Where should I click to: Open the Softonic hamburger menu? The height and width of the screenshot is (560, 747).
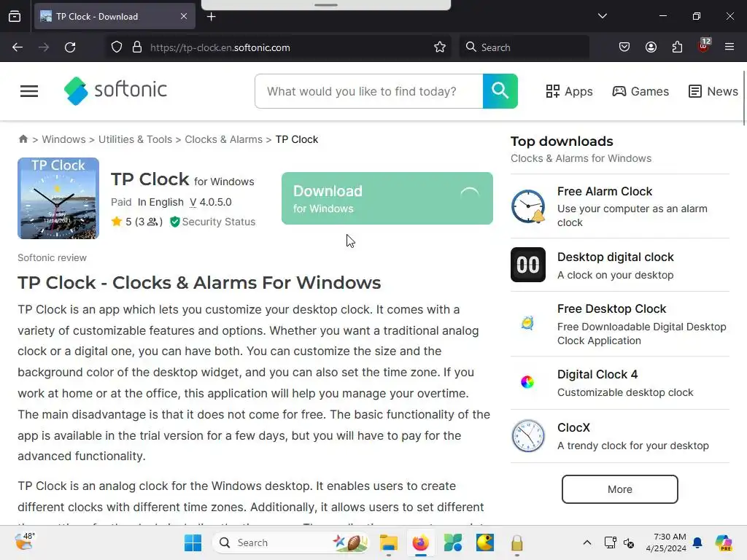29,91
